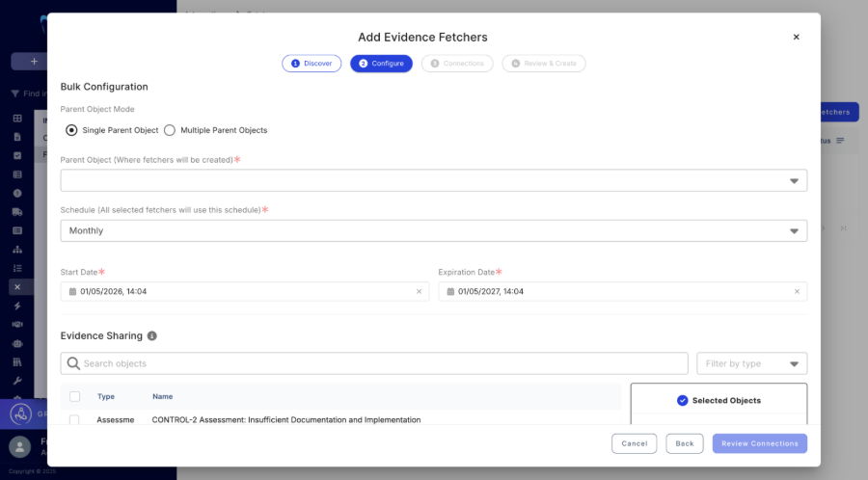This screenshot has width=868, height=480.
Task: Open the hierarchy org-chart sidebar icon
Action: 17,250
